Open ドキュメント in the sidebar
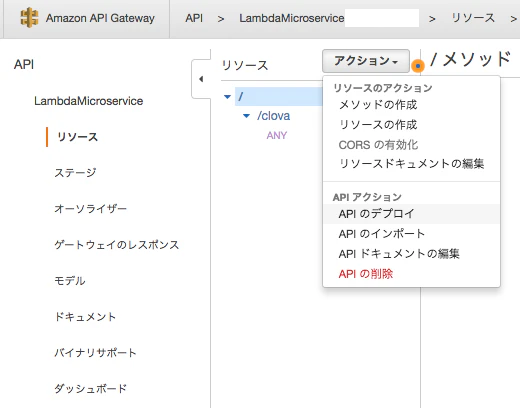 point(85,317)
